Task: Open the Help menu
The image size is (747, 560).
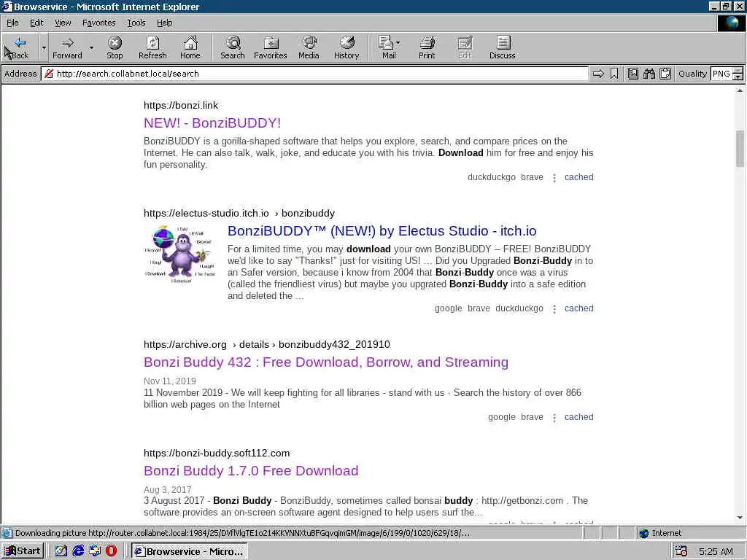Action: pyautogui.click(x=164, y=23)
